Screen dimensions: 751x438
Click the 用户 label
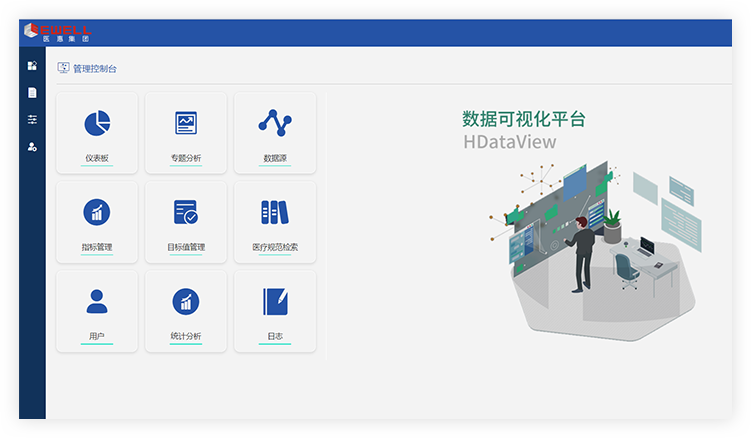tap(97, 336)
